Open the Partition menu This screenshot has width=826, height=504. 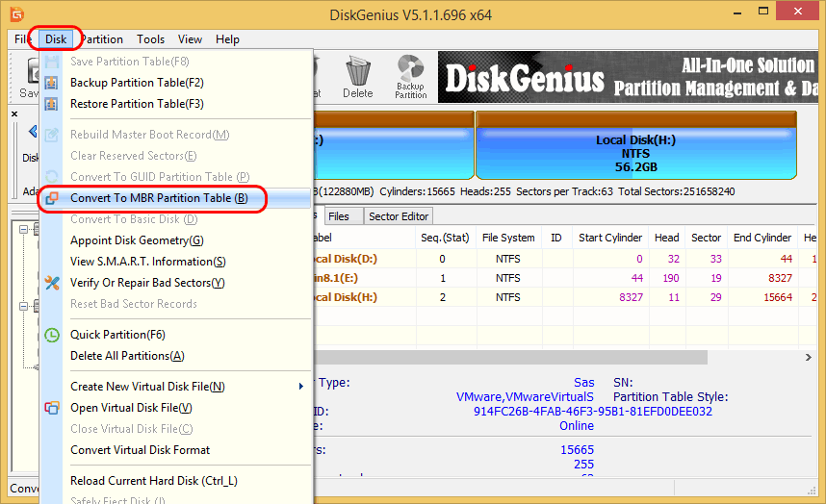pyautogui.click(x=101, y=39)
